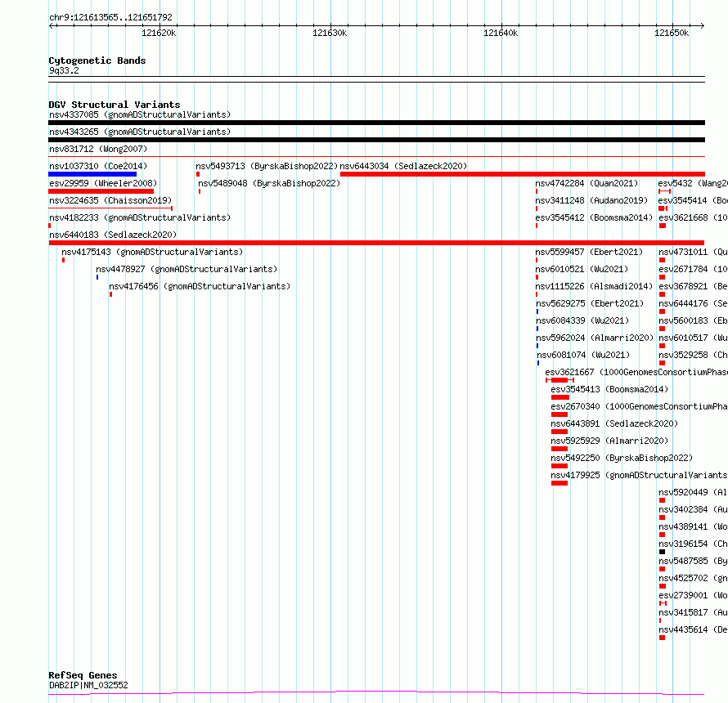Click nsv6443891 (Sedlazeck2020) label
Viewport: 728px width, 703px height.
pyautogui.click(x=615, y=423)
